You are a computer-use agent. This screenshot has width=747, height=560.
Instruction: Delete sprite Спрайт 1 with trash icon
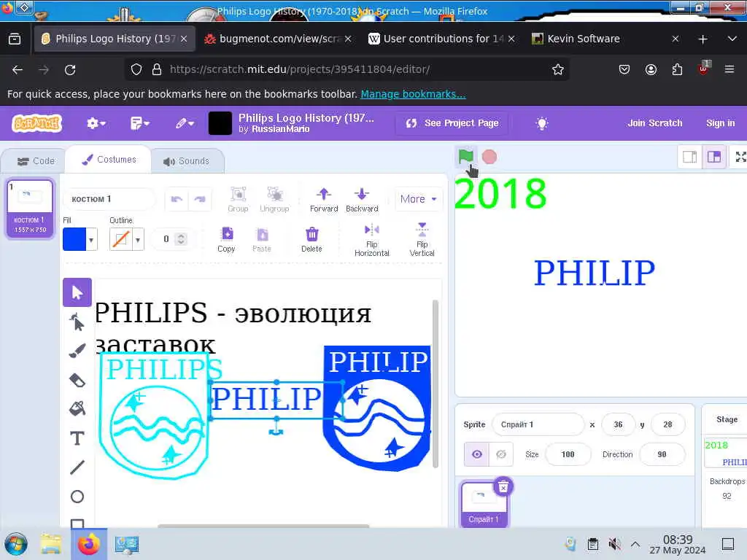click(503, 486)
